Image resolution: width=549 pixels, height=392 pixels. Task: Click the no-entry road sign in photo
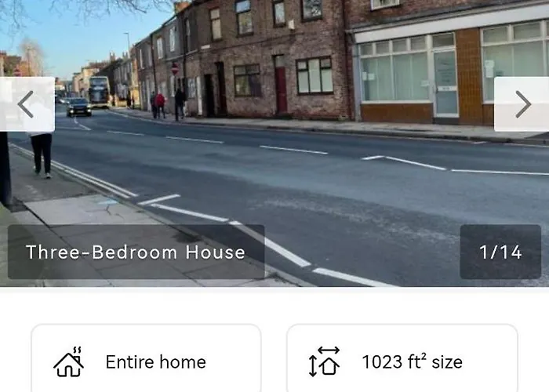point(175,69)
